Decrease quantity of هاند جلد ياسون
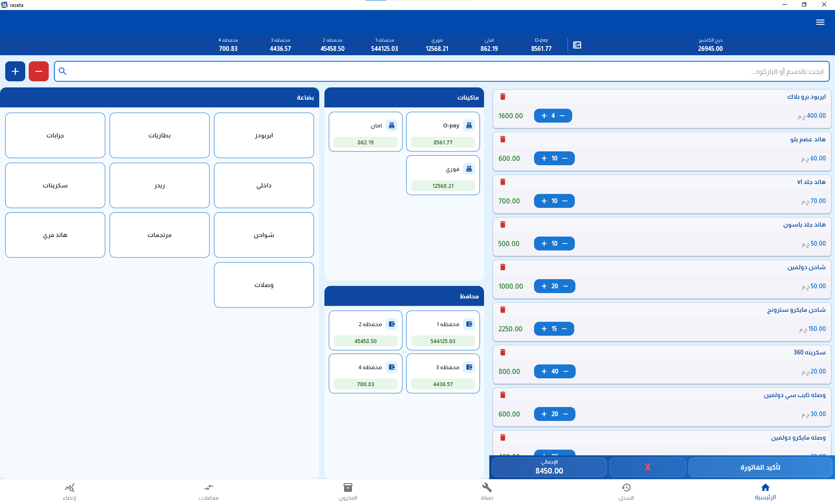Screen dimensions: 835x504 (x=565, y=244)
